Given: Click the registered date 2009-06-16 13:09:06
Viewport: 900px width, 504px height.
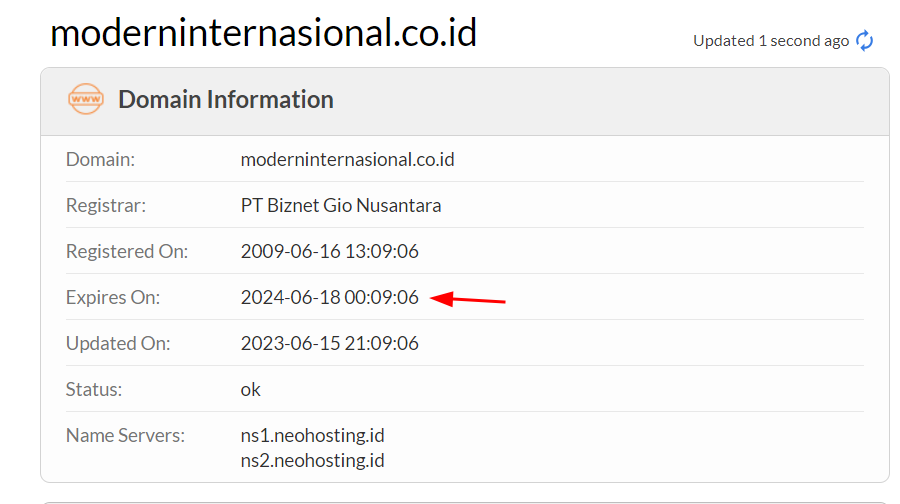Looking at the screenshot, I should coord(329,251).
